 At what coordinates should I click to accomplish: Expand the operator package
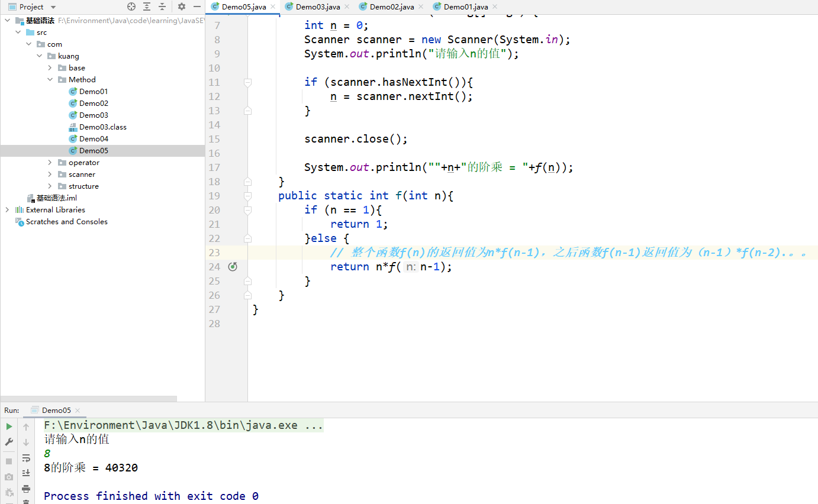(50, 163)
